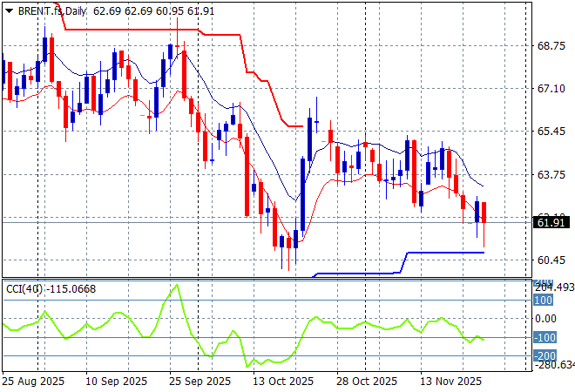Open the chart menu triangle beside BRENT.fs
The width and height of the screenshot is (575, 392).
(x=10, y=11)
